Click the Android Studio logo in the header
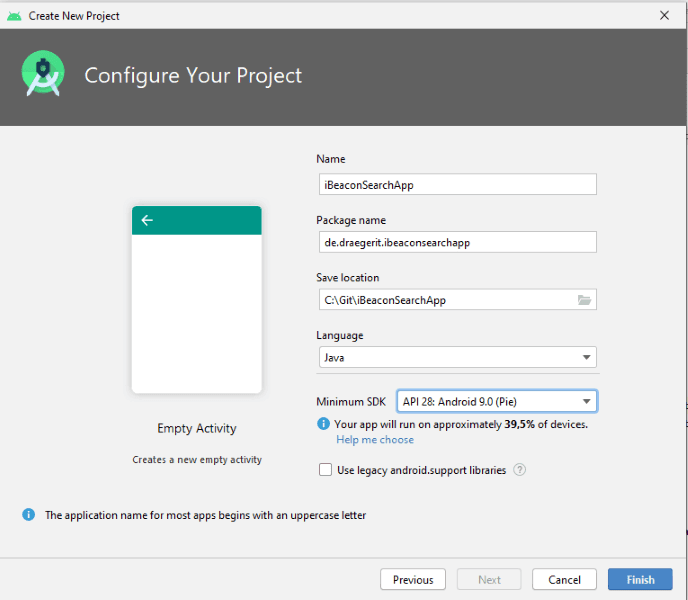Screen dimensions: 688x600 (x=43, y=75)
